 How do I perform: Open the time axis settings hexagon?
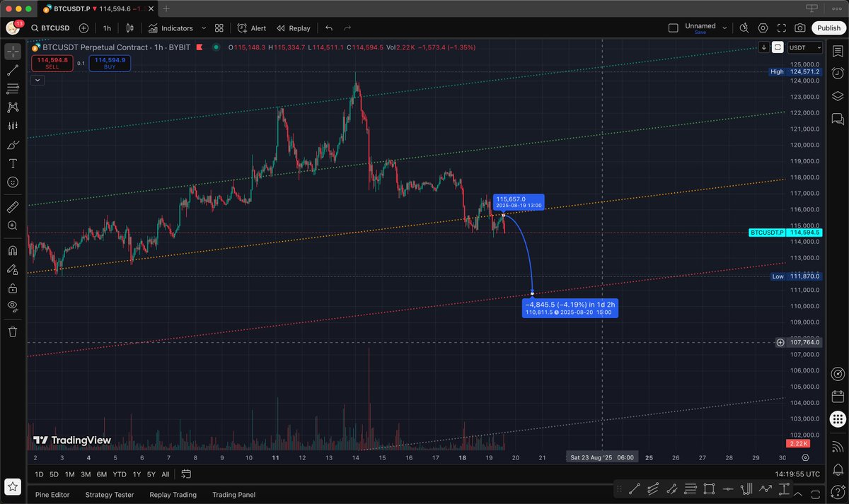805,458
